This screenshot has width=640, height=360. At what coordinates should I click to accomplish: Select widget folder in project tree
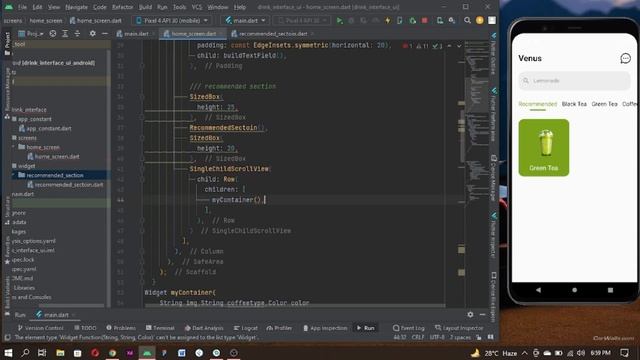(x=27, y=166)
